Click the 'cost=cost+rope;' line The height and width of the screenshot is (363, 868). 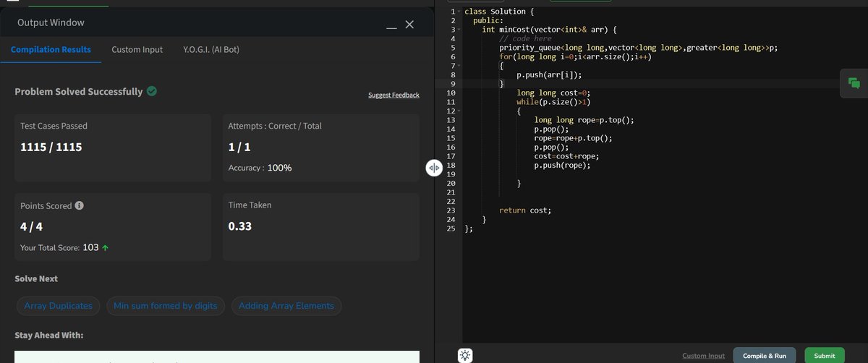[x=566, y=156]
